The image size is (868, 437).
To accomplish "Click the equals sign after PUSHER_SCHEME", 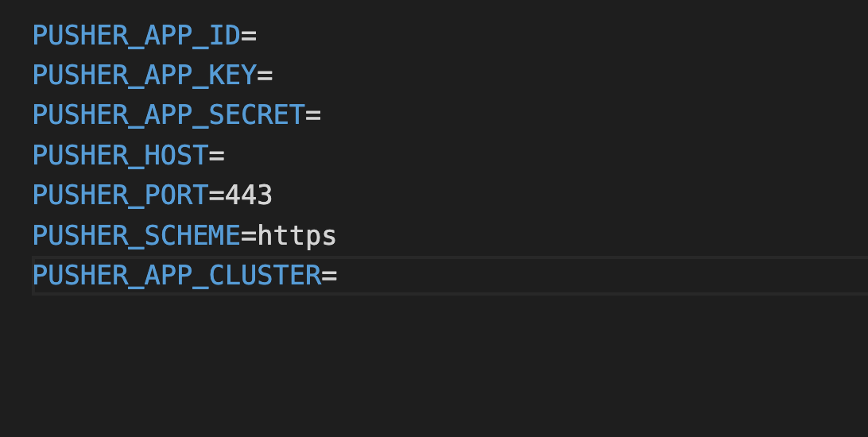I will pyautogui.click(x=249, y=235).
